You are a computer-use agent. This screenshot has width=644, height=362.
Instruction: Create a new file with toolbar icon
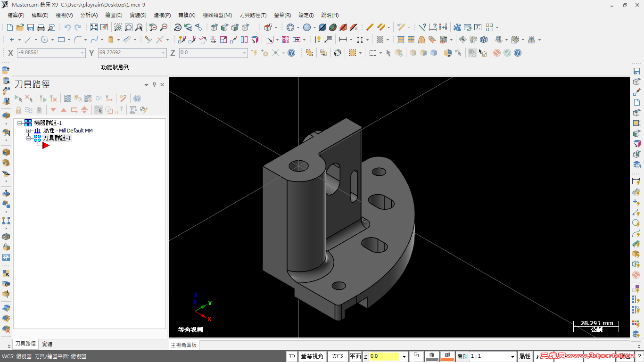coord(10,27)
